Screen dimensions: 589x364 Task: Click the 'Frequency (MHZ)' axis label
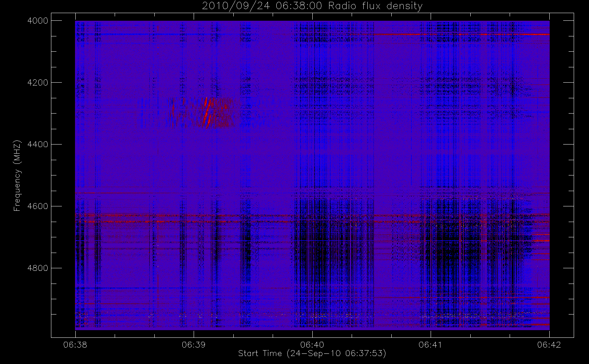click(17, 175)
